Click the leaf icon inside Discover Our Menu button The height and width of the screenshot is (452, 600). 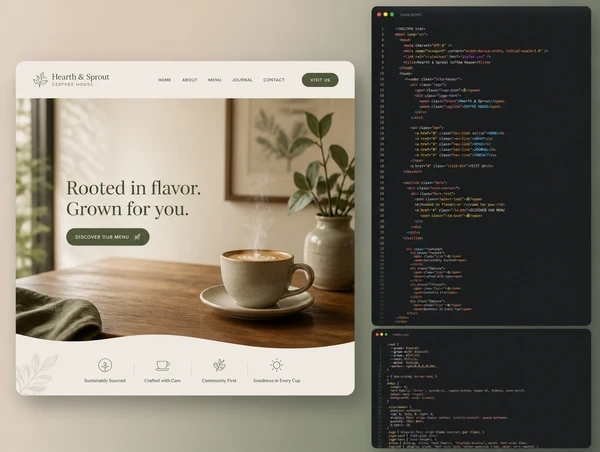(137, 237)
